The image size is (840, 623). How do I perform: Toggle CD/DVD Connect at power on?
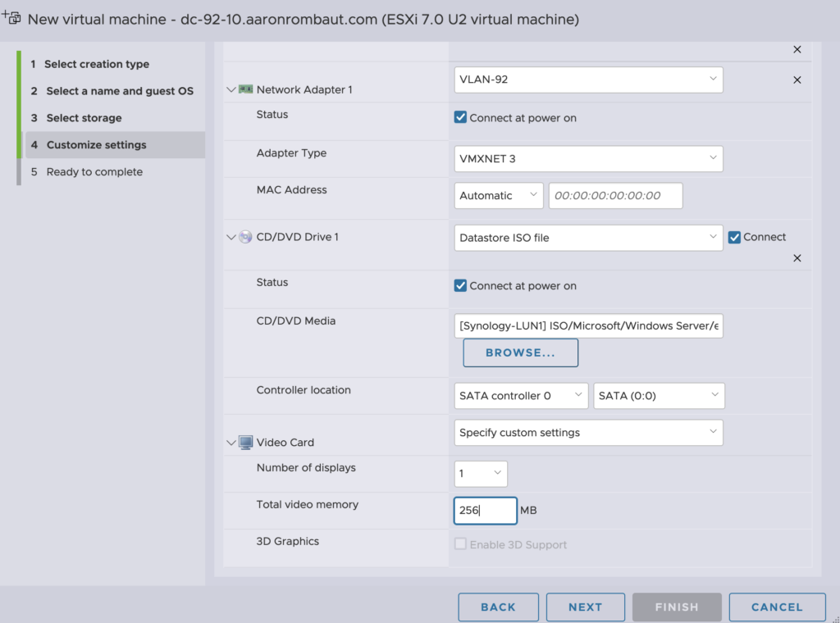click(x=460, y=286)
